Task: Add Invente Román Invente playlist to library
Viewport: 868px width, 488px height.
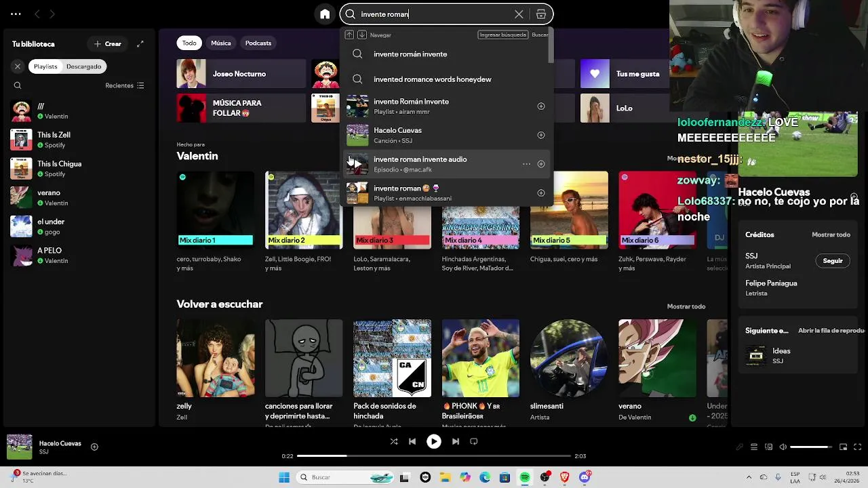Action: click(x=541, y=106)
